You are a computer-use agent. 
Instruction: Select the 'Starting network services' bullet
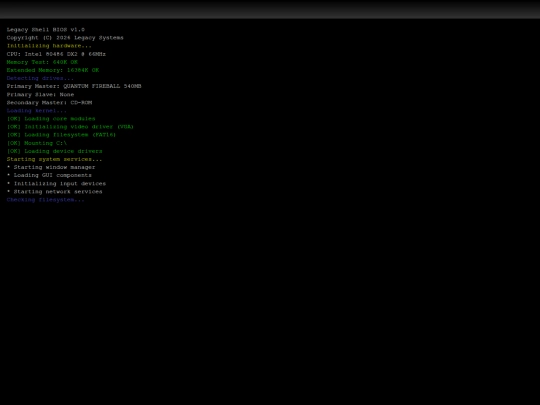[54, 191]
